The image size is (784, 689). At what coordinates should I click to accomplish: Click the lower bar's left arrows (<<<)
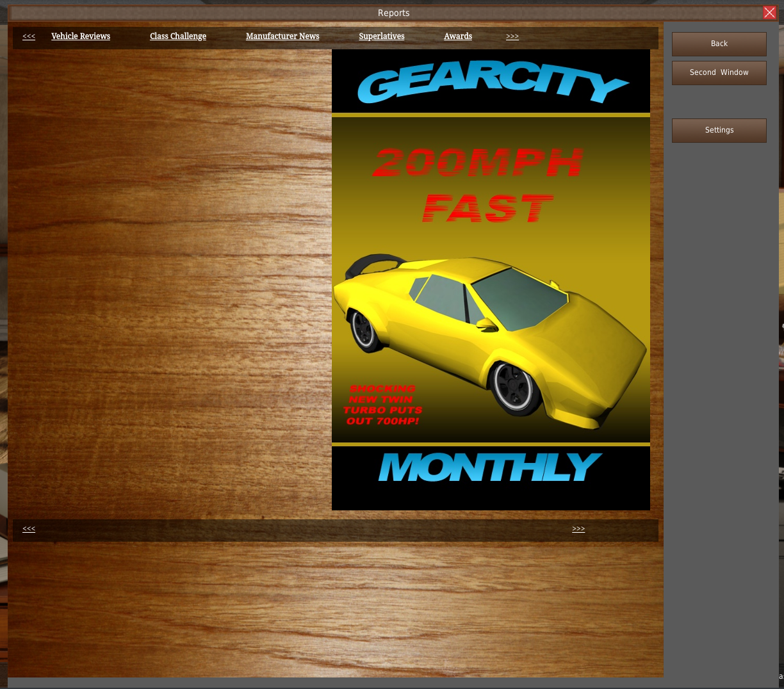click(29, 529)
